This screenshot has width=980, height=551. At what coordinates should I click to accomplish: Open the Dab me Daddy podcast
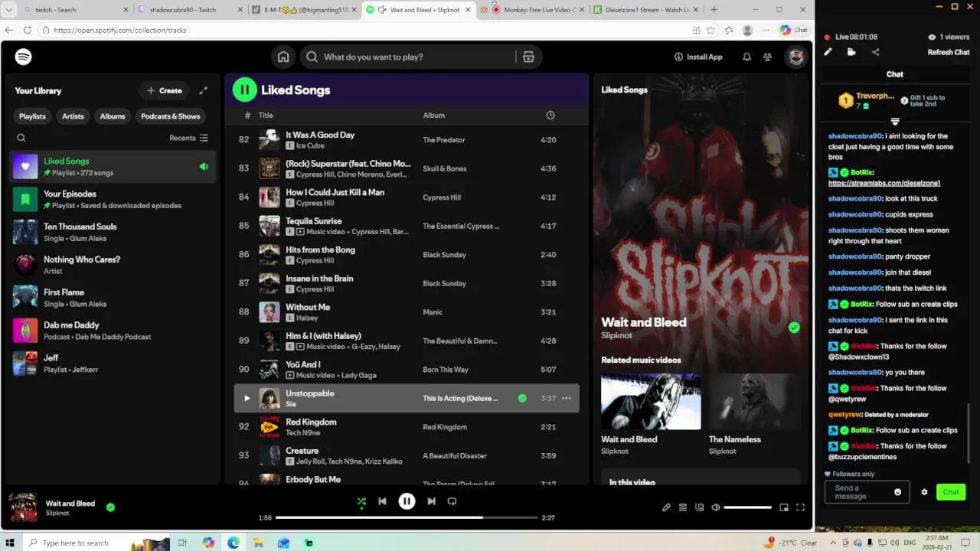point(113,331)
